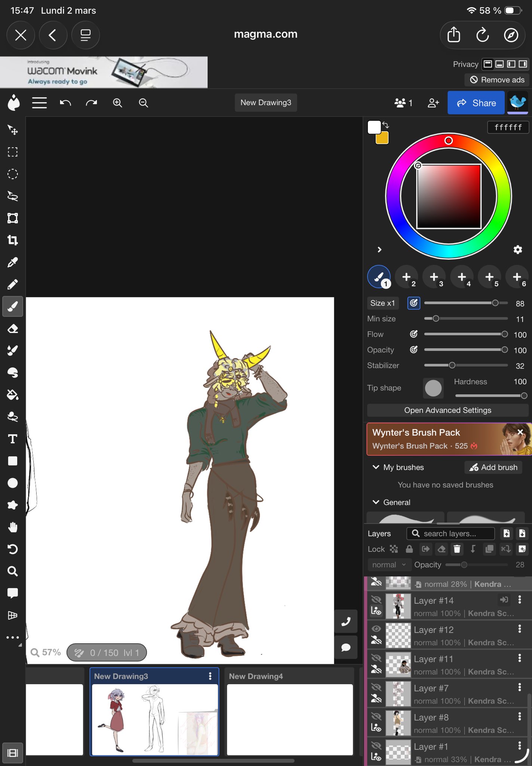532x766 pixels.
Task: Collapse the General brushes section
Action: click(x=376, y=502)
